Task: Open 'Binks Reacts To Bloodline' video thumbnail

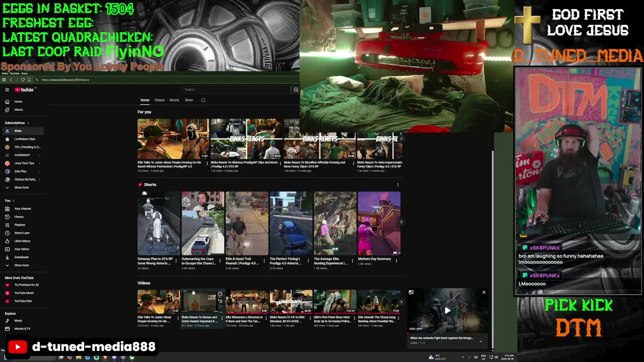Action: 319,139
